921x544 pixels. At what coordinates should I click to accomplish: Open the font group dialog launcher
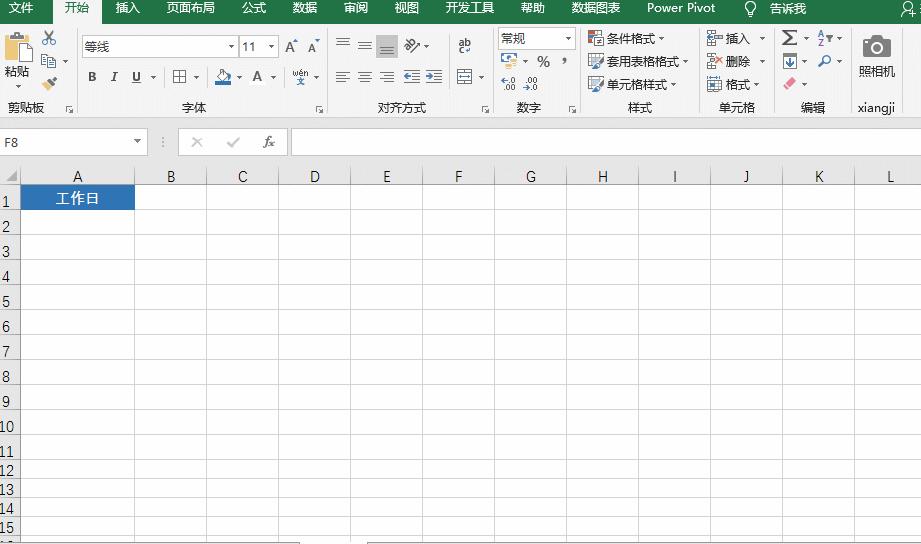click(x=319, y=109)
